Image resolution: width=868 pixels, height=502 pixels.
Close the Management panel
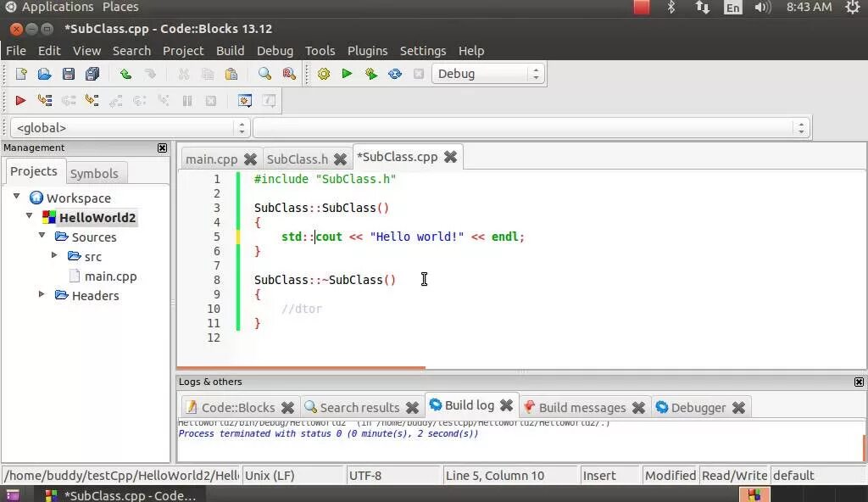pyautogui.click(x=162, y=148)
